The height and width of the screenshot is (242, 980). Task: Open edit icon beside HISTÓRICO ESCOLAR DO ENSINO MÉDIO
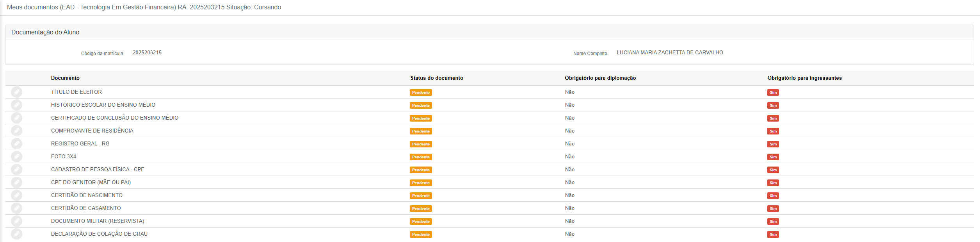point(16,105)
